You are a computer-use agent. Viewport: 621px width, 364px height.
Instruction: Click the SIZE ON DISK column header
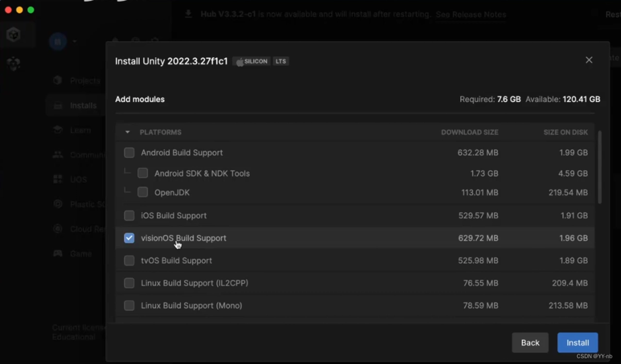566,132
